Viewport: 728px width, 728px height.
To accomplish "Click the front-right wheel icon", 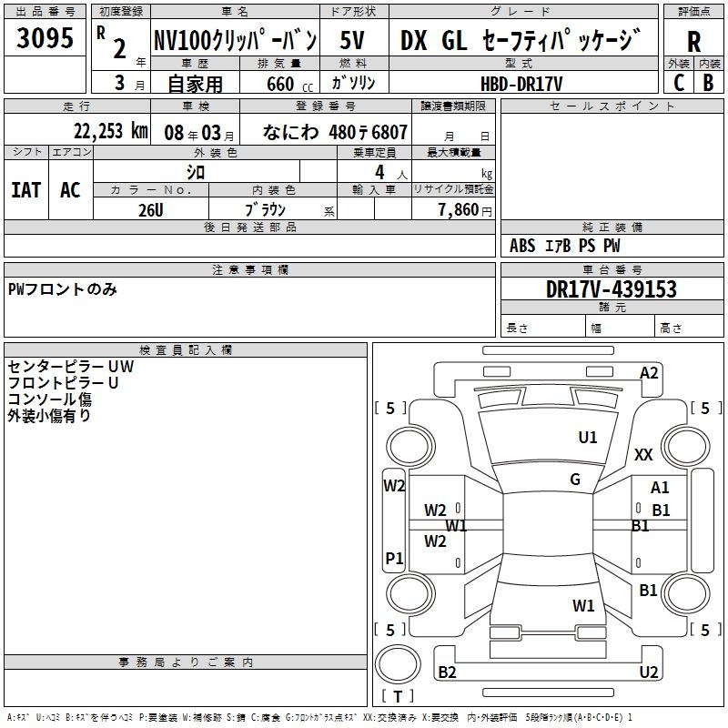I will click(x=686, y=447).
